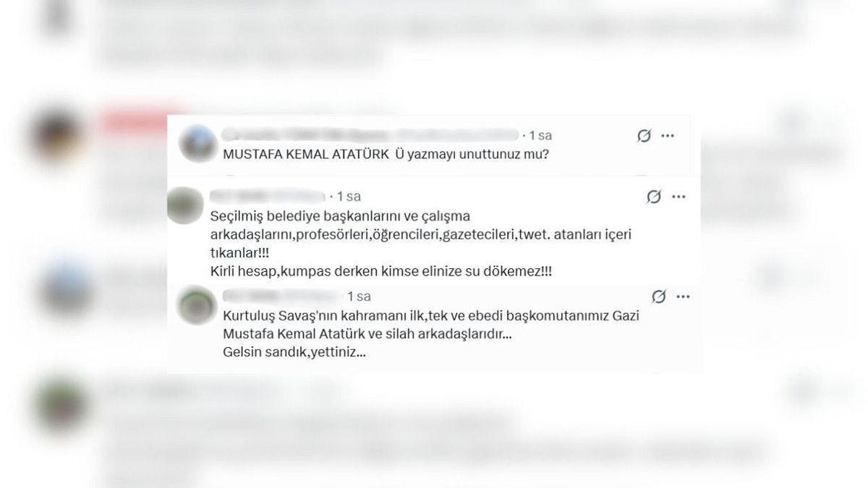The width and height of the screenshot is (868, 488).
Task: Click Grok icon on 'Kurtuluş Savaşı'nın kahramanı' reply
Action: pos(658,296)
